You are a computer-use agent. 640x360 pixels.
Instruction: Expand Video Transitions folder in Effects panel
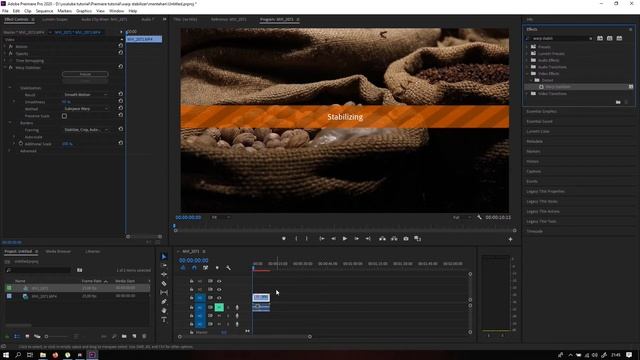click(527, 94)
